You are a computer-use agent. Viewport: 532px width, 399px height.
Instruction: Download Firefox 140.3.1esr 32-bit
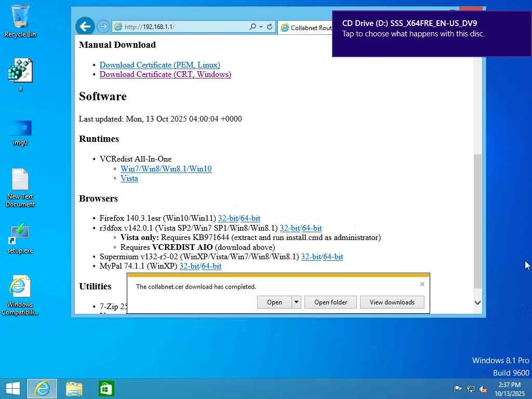click(x=228, y=218)
